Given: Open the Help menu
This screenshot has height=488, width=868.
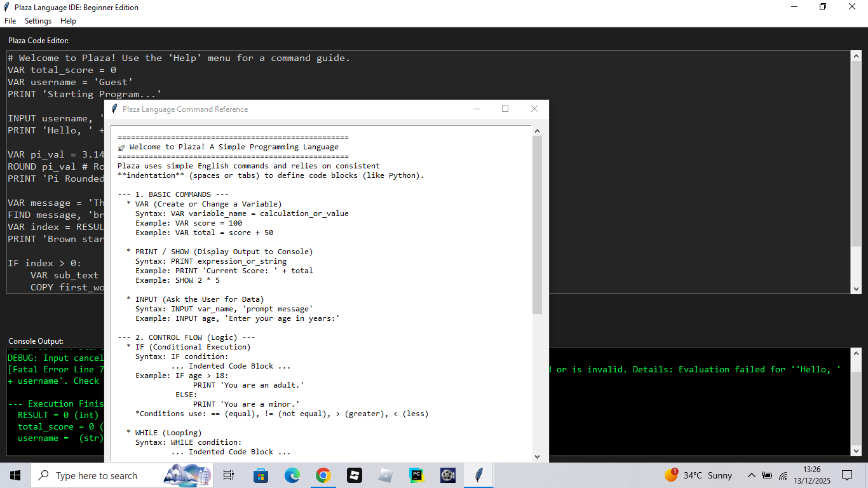Looking at the screenshot, I should coord(68,21).
